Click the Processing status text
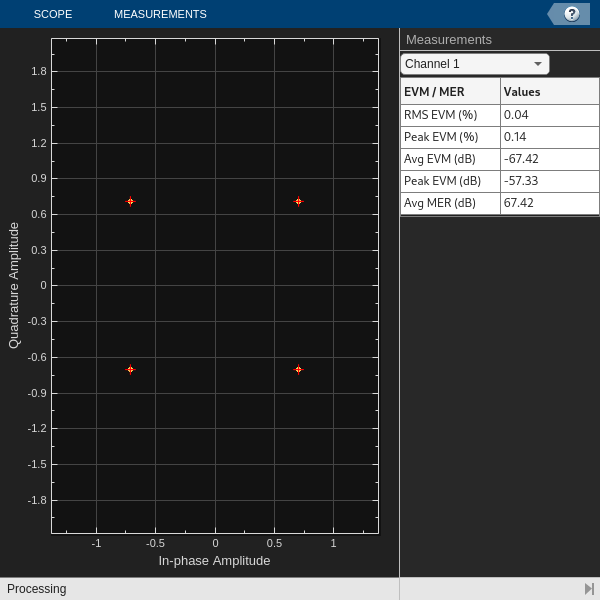 37,589
